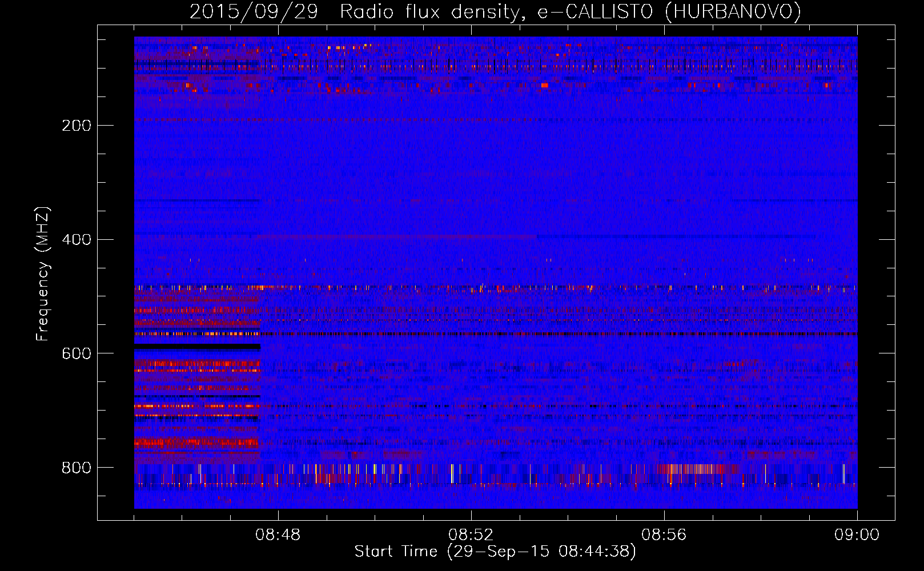
Task: Click the black data gap band near 600 MHz
Action: tap(197, 347)
